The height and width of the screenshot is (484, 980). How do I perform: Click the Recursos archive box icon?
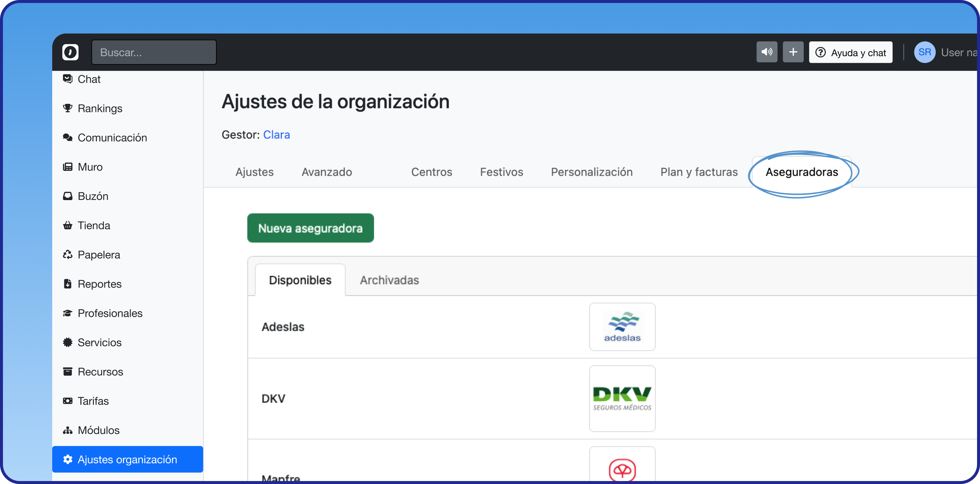68,372
